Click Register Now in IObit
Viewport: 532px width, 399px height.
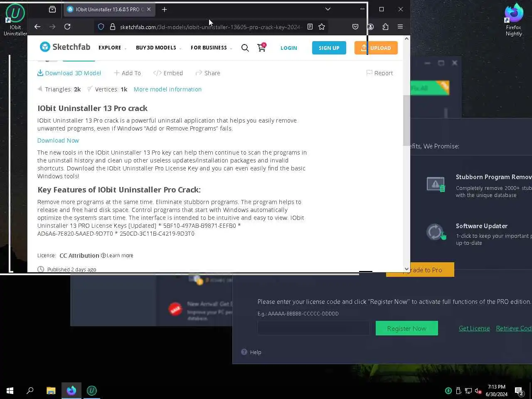point(406,328)
